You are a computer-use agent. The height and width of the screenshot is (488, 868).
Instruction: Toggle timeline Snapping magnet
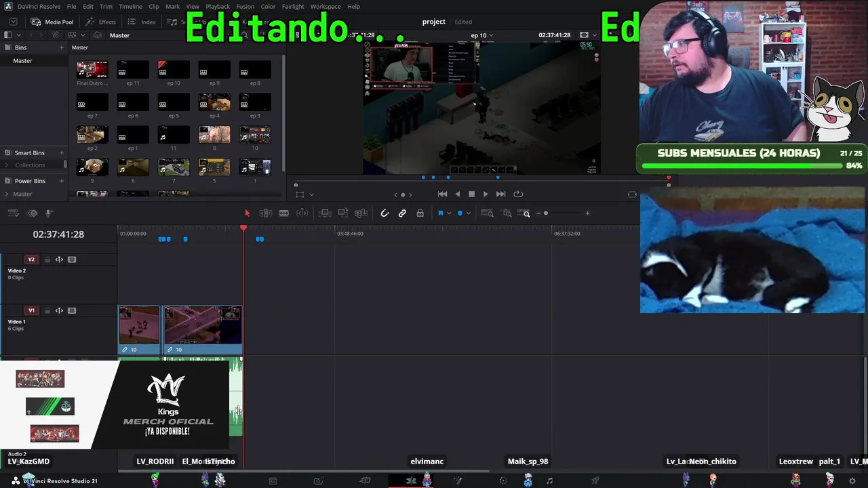[x=384, y=213]
